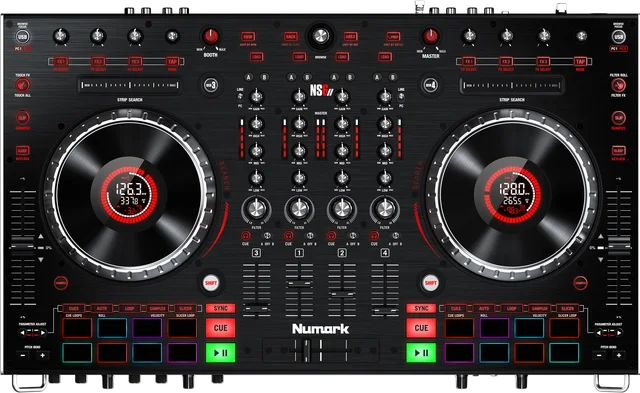
Task: Tap the left deck FX 1 button
Action: [x=61, y=62]
